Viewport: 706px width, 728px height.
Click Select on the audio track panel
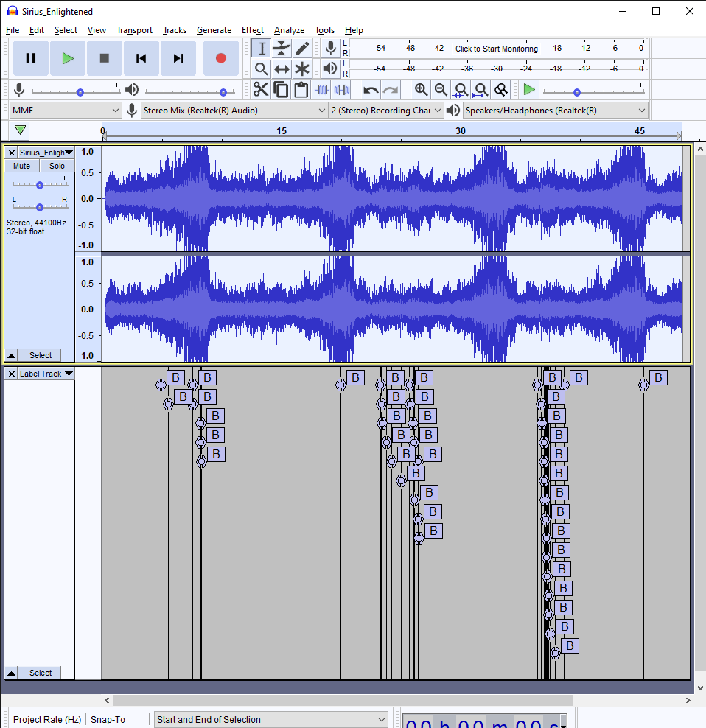(x=41, y=356)
